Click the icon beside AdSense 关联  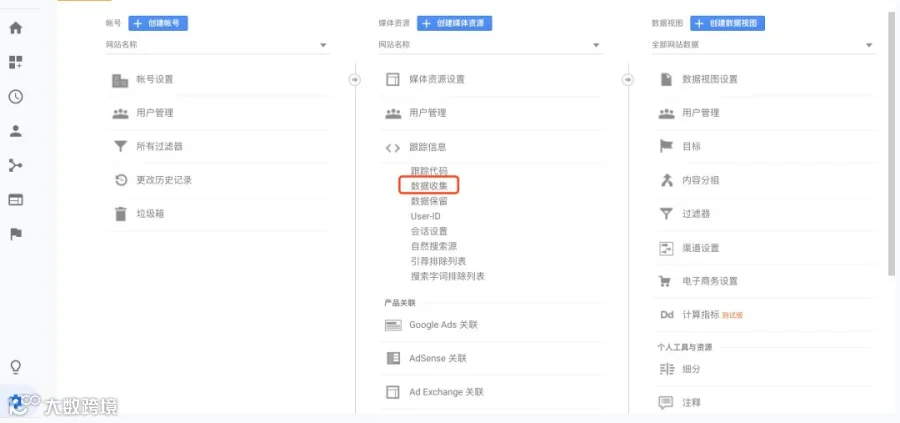tap(393, 359)
